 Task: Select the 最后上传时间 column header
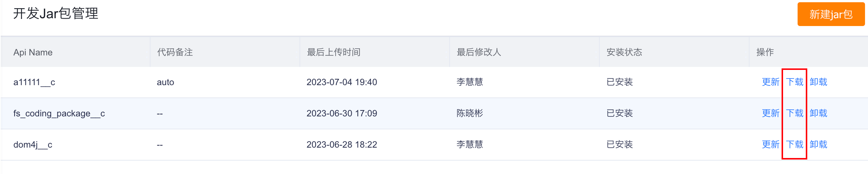click(x=333, y=52)
